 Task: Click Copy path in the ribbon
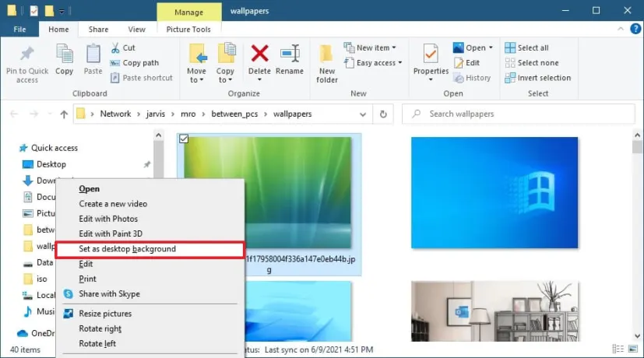pos(134,63)
